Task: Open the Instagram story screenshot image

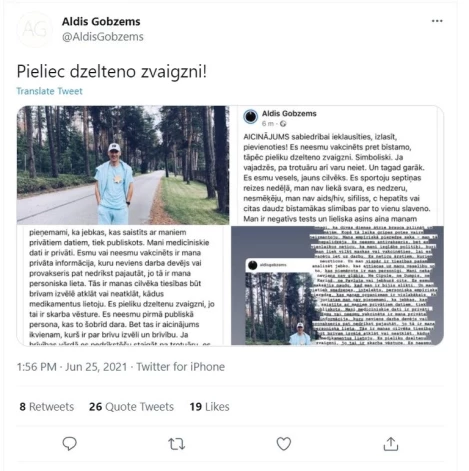Action: 337,286
